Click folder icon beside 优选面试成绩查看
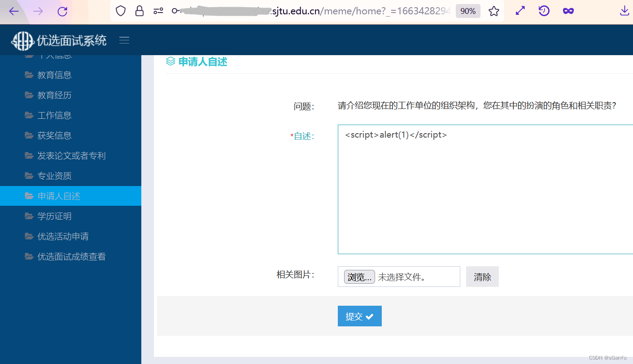This screenshot has height=364, width=633. 29,256
